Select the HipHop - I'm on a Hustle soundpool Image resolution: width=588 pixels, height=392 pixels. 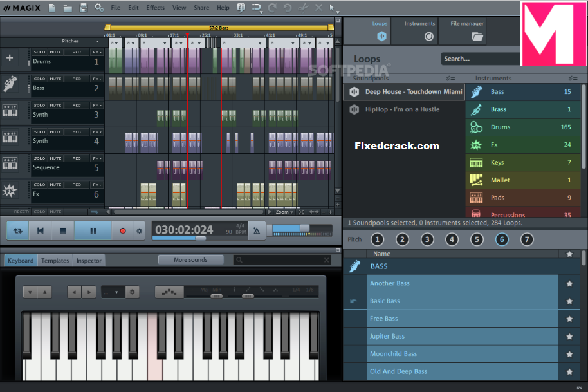tap(404, 109)
